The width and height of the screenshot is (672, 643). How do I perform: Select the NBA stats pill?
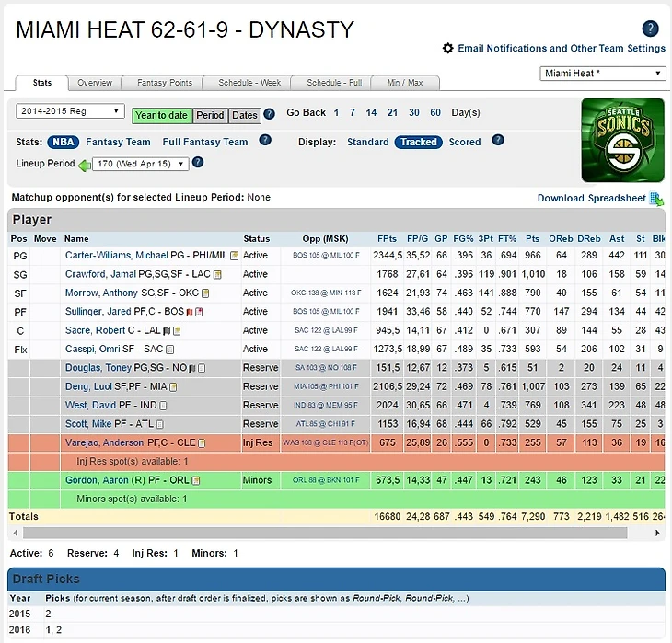[x=64, y=142]
